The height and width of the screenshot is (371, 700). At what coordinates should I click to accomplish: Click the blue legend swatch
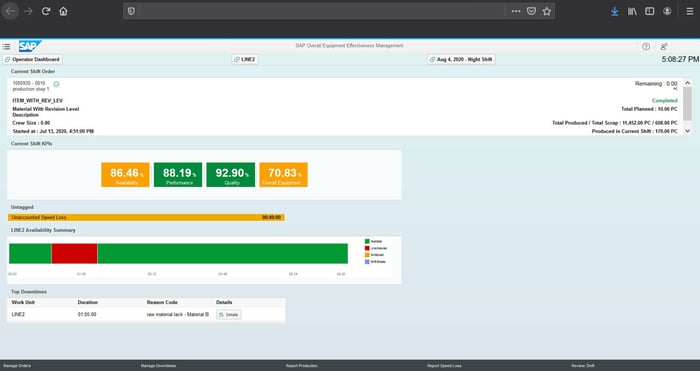[x=367, y=262]
